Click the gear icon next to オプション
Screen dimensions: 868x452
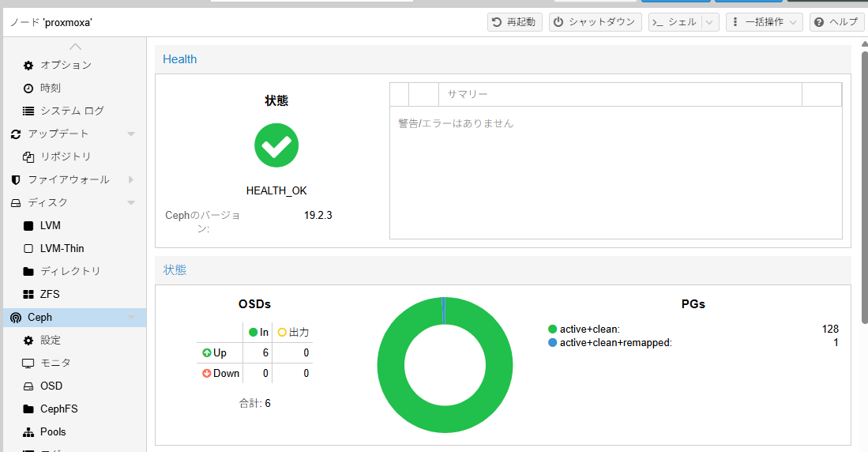point(28,65)
